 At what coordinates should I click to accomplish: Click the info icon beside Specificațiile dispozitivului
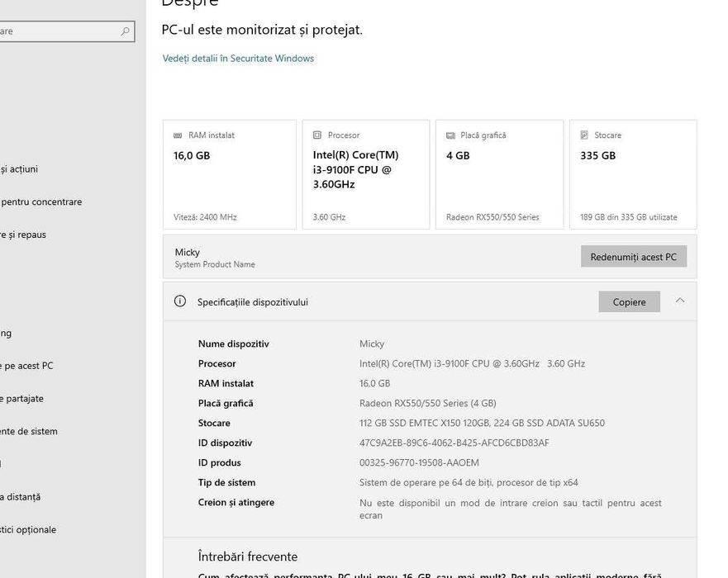point(180,301)
